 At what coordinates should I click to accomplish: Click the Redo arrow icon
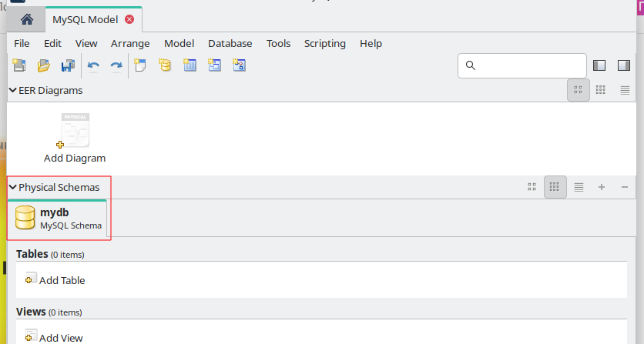pyautogui.click(x=116, y=66)
